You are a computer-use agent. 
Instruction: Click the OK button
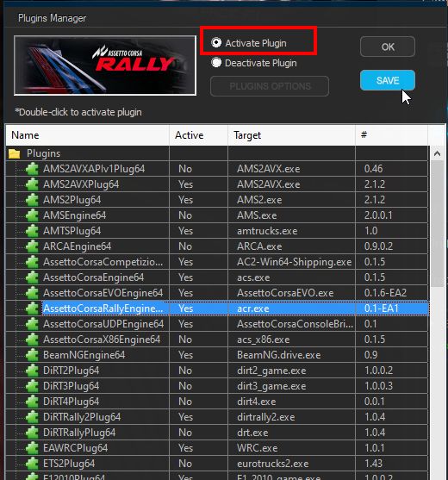(x=388, y=47)
